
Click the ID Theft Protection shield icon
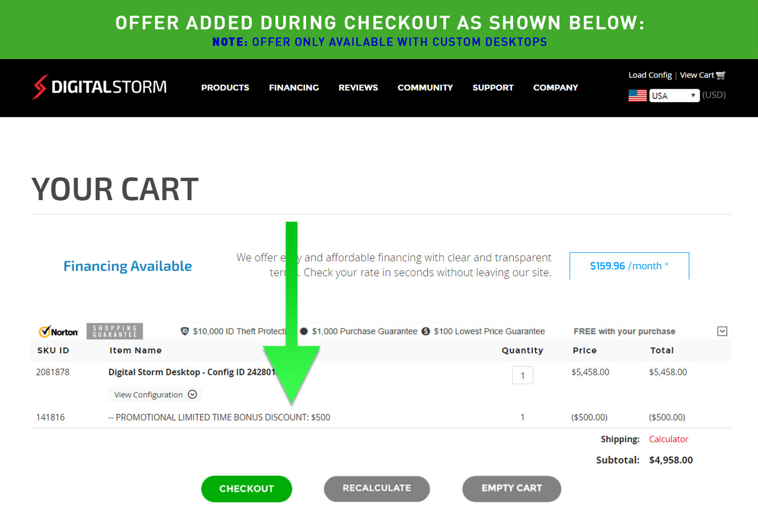185,332
